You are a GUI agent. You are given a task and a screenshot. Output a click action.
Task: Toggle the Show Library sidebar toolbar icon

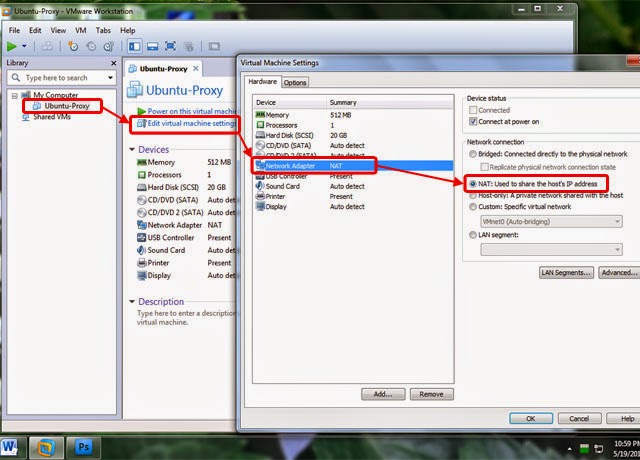(134, 46)
